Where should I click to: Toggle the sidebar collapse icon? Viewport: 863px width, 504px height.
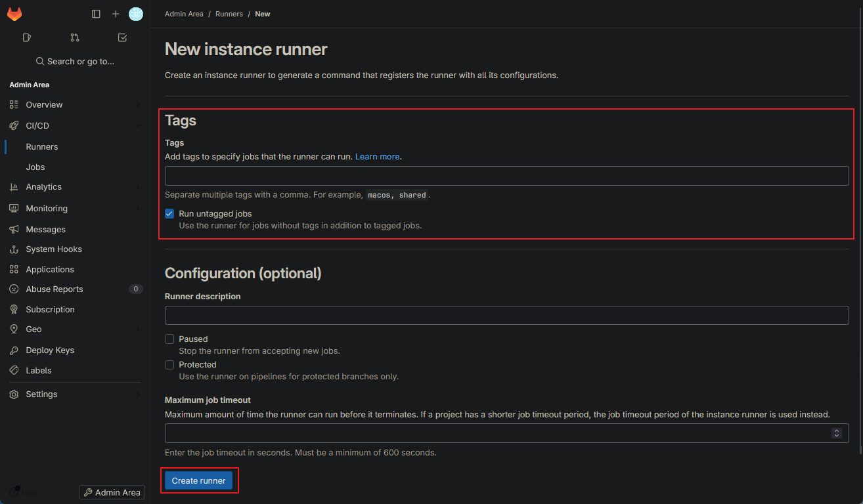(96, 14)
